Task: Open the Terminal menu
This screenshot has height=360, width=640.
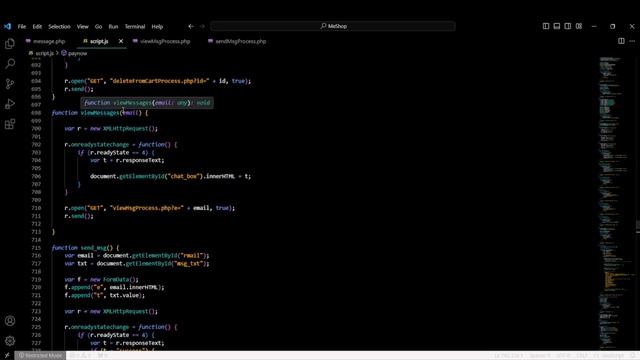Action: (x=135, y=27)
